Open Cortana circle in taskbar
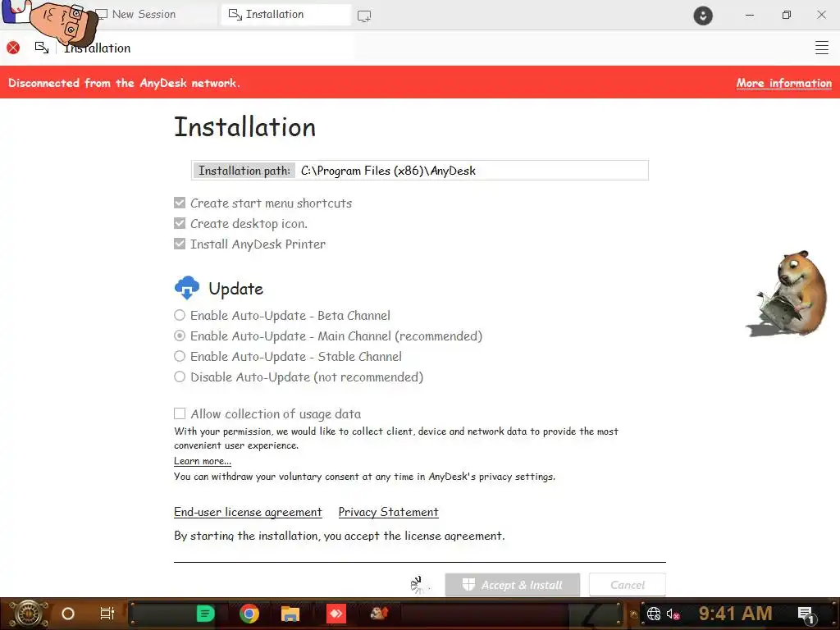The image size is (840, 630). click(68, 614)
